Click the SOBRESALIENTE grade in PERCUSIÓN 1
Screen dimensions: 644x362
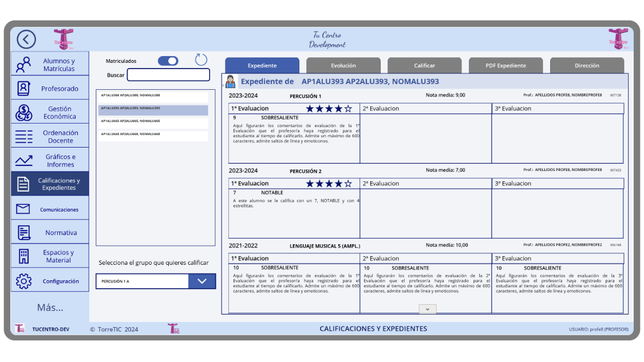pyautogui.click(x=280, y=117)
